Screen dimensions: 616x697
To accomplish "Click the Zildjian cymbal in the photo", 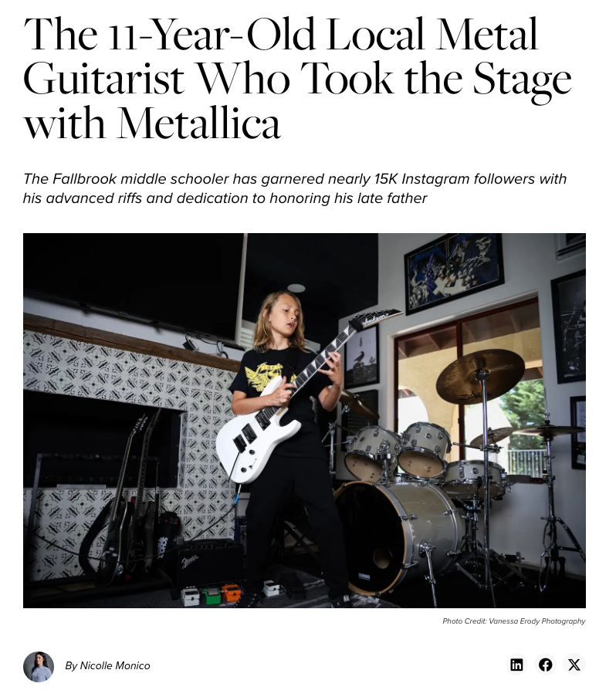I will tap(480, 376).
